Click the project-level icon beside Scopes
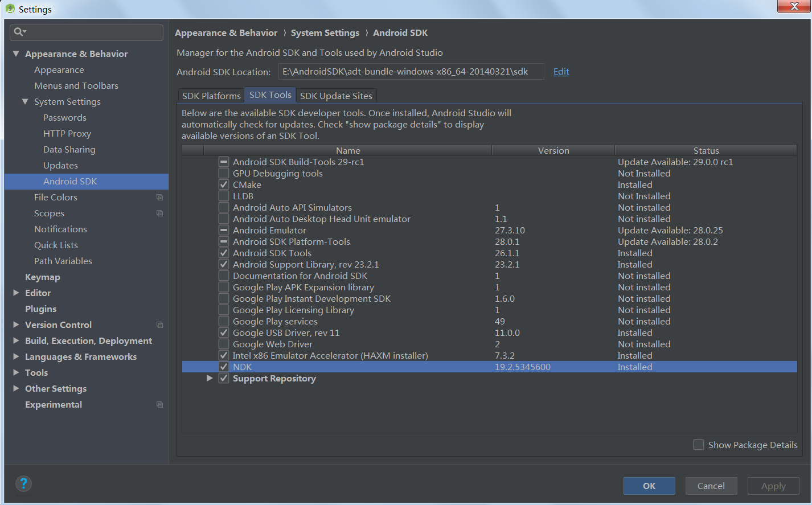Viewport: 812px width, 505px height. tap(159, 214)
